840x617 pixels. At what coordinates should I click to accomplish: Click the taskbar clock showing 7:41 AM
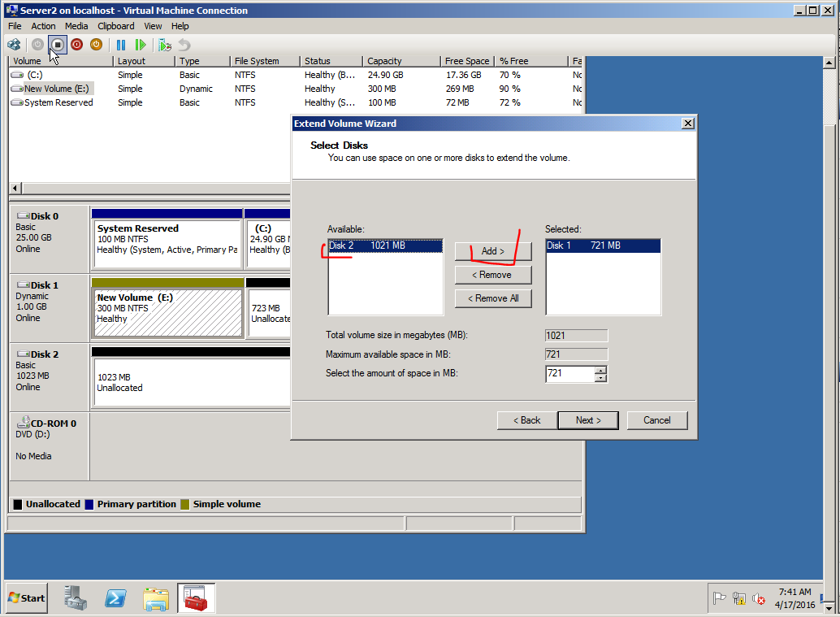click(795, 598)
